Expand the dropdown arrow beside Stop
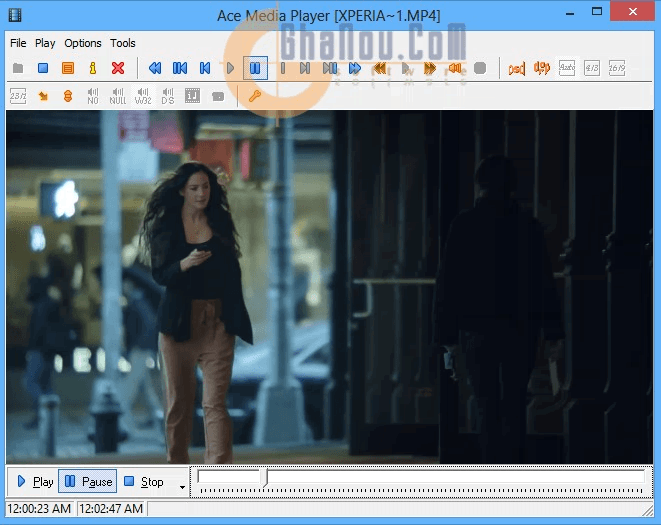The width and height of the screenshot is (661, 525). (183, 487)
